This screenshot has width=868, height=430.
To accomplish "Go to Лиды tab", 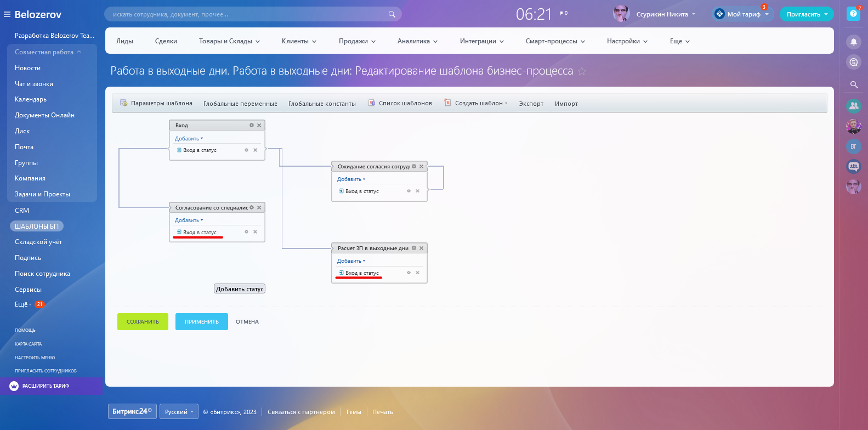I will [124, 41].
